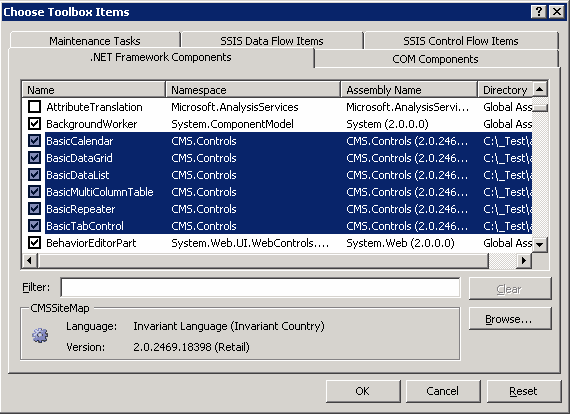Toggle the BasicDataList checkbox

35,175
